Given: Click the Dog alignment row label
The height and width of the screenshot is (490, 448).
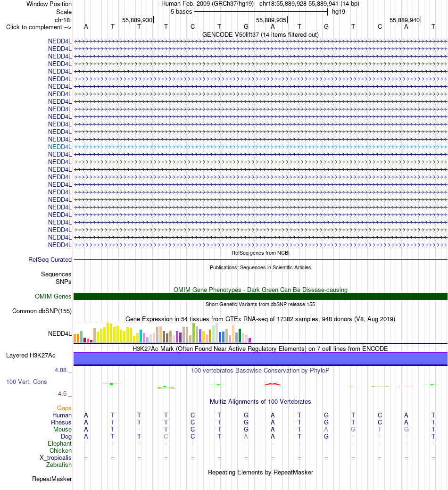Looking at the screenshot, I should (66, 437).
